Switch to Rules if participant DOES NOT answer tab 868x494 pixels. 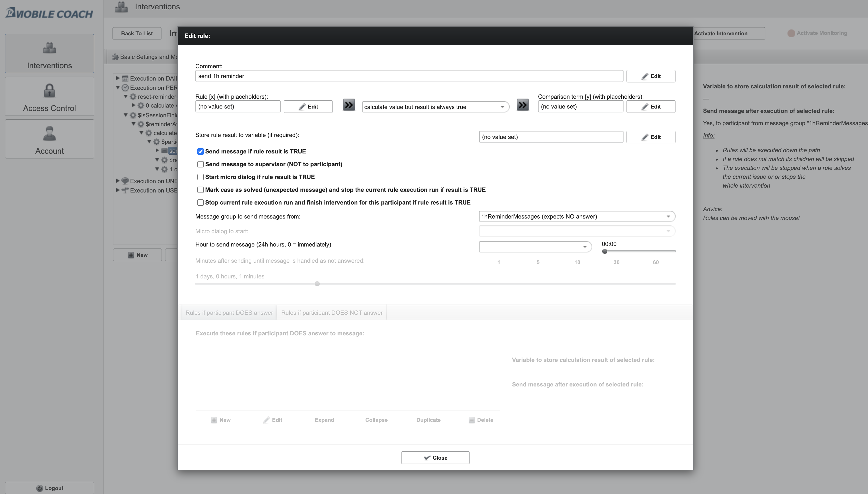click(331, 313)
